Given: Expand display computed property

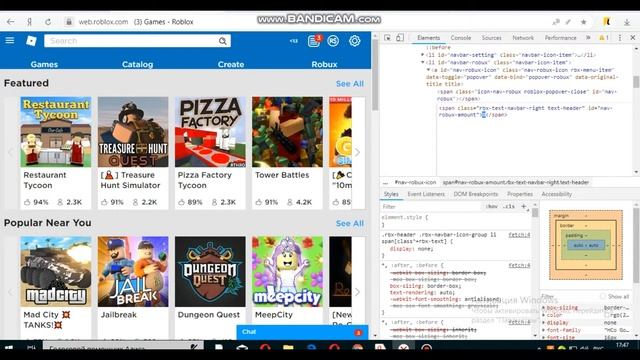Looking at the screenshot, I should [543, 322].
